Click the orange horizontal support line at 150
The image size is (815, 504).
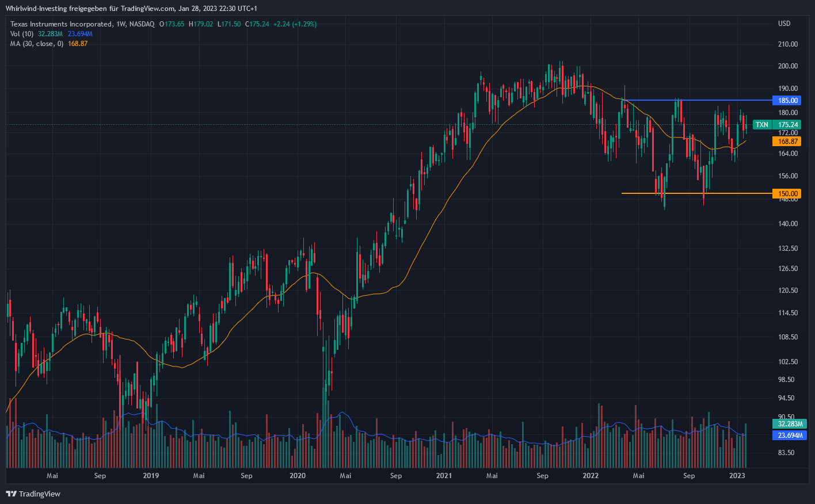tap(696, 193)
